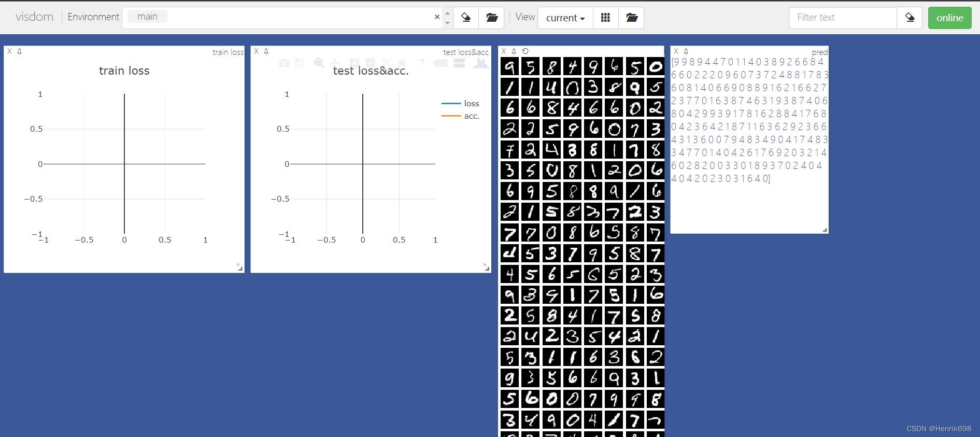Image resolution: width=980 pixels, height=437 pixels.
Task: Click first digit thumbnail showing 9
Action: click(510, 66)
